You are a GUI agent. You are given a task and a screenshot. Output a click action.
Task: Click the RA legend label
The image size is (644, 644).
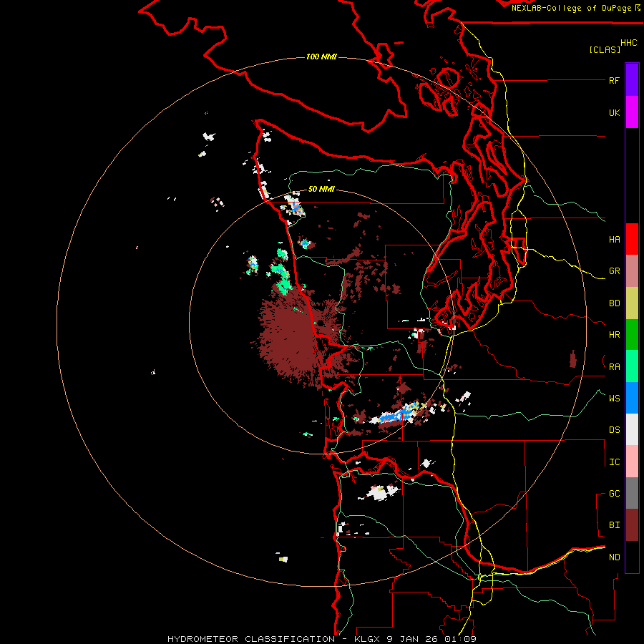coord(614,367)
